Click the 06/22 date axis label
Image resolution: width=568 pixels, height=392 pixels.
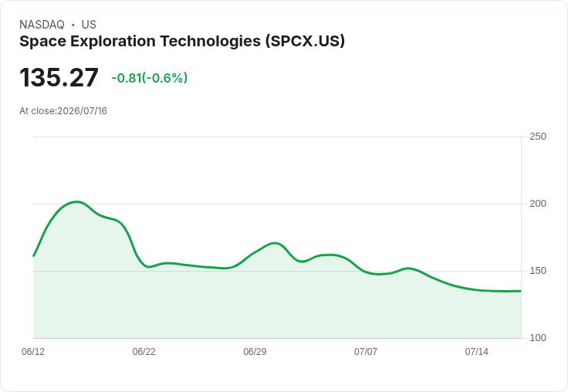tap(144, 351)
